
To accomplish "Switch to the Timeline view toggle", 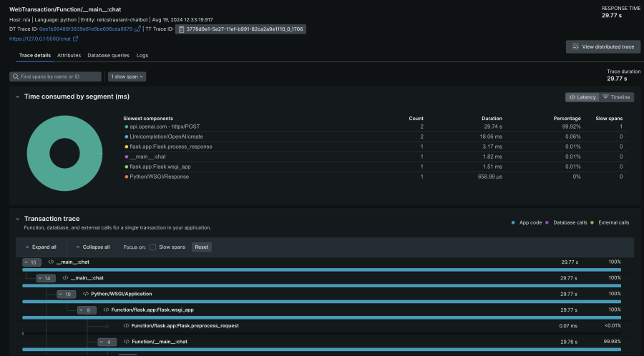I will [616, 97].
